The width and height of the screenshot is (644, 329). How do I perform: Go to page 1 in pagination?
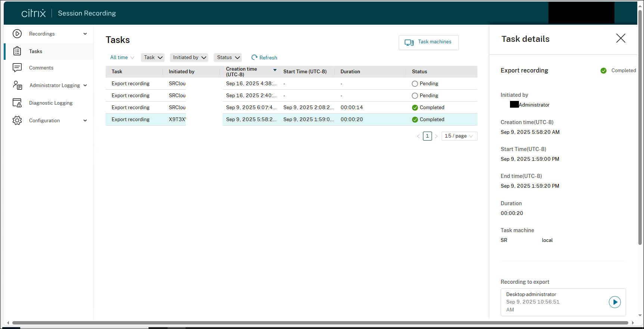click(x=427, y=136)
